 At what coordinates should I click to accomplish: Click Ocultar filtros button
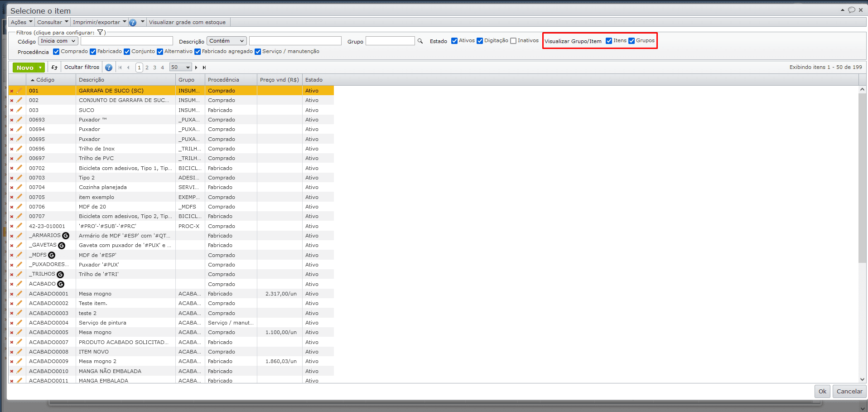pyautogui.click(x=82, y=67)
